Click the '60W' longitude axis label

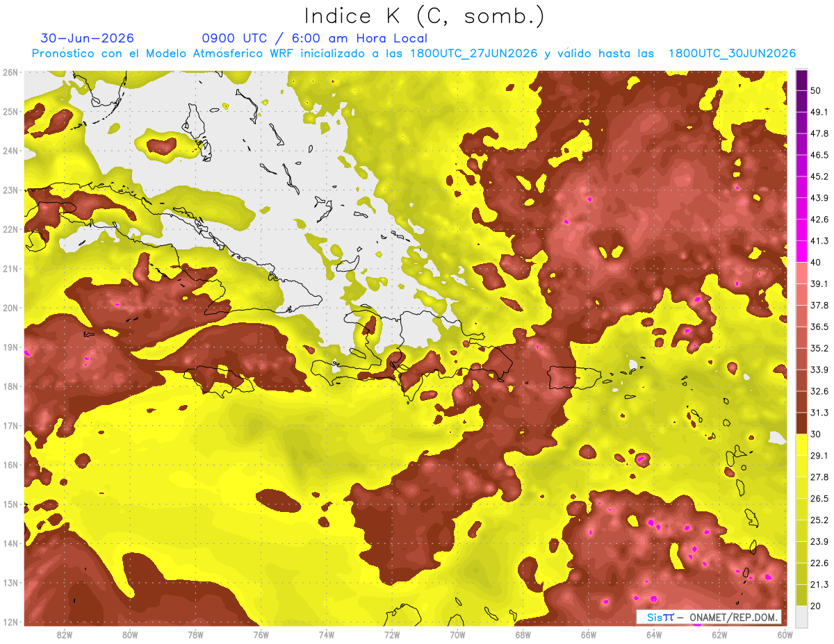coord(785,634)
